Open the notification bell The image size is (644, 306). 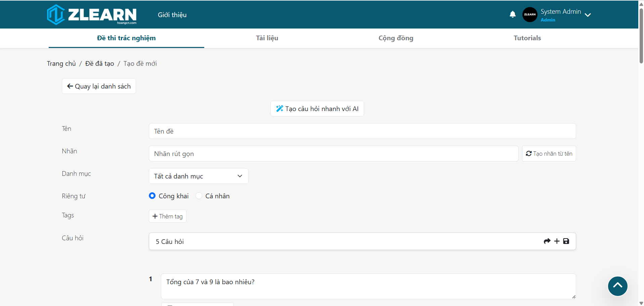click(x=512, y=14)
